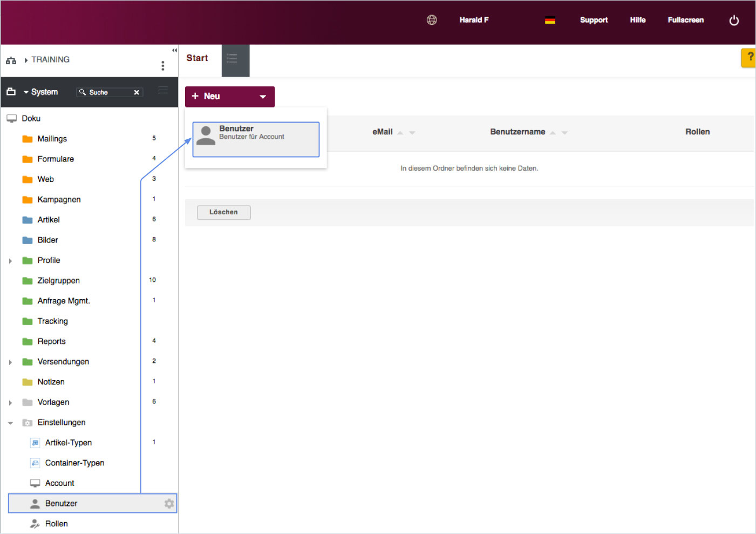
Task: Clear the search with the X icon
Action: pos(137,92)
